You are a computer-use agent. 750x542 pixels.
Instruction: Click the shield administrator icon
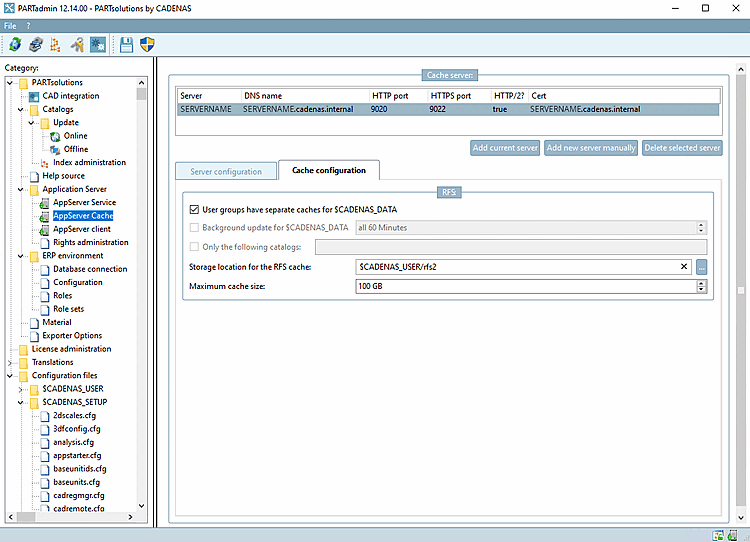click(x=147, y=45)
